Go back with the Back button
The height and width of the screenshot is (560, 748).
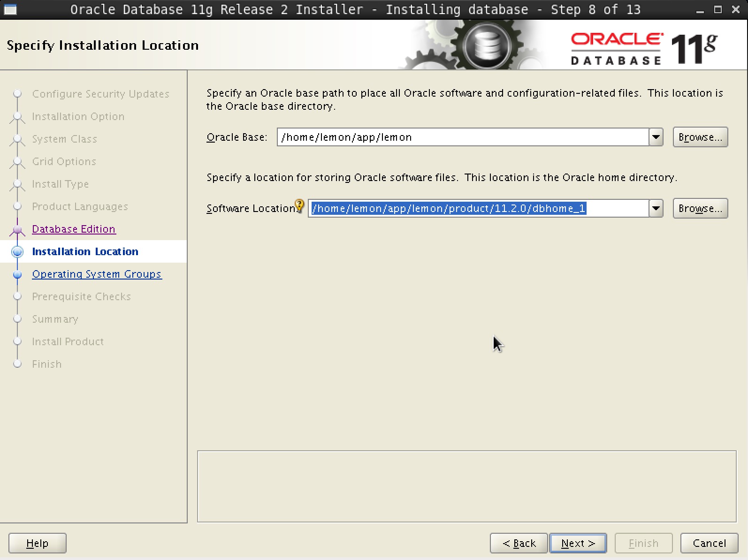pos(519,543)
